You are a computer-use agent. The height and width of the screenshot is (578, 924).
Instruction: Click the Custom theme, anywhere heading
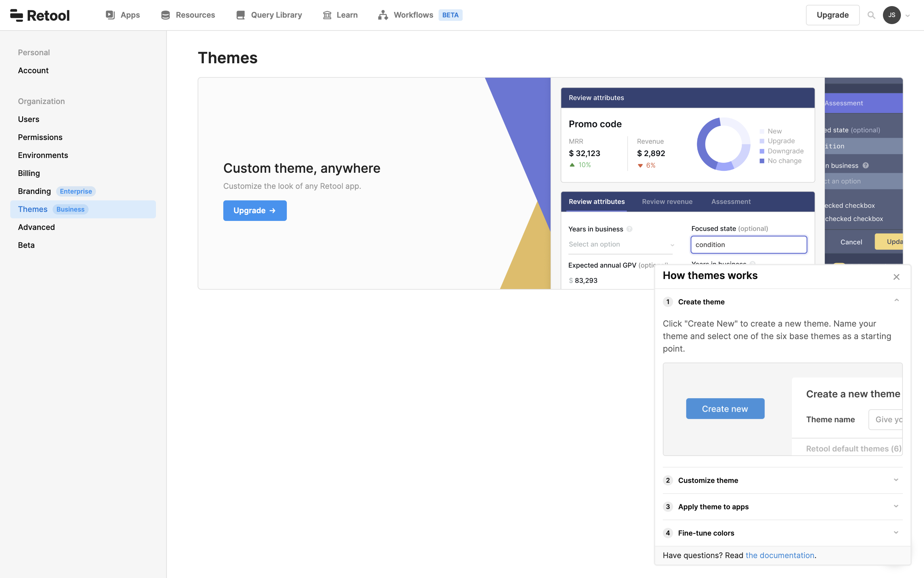pyautogui.click(x=302, y=168)
